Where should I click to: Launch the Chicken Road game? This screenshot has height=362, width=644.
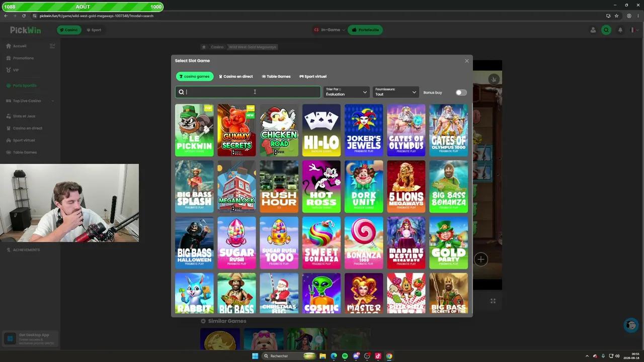279,130
